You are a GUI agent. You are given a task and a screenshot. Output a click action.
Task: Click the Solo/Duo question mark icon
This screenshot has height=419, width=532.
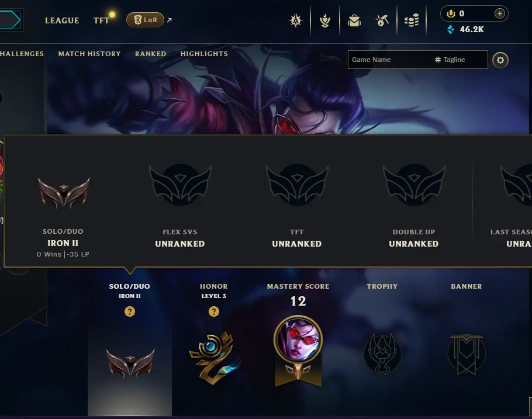pyautogui.click(x=130, y=311)
